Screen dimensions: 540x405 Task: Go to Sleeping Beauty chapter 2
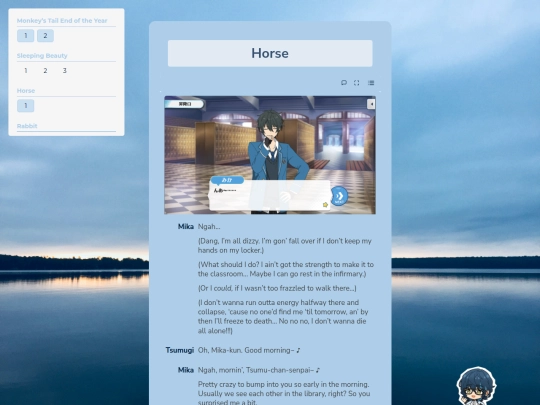(45, 71)
